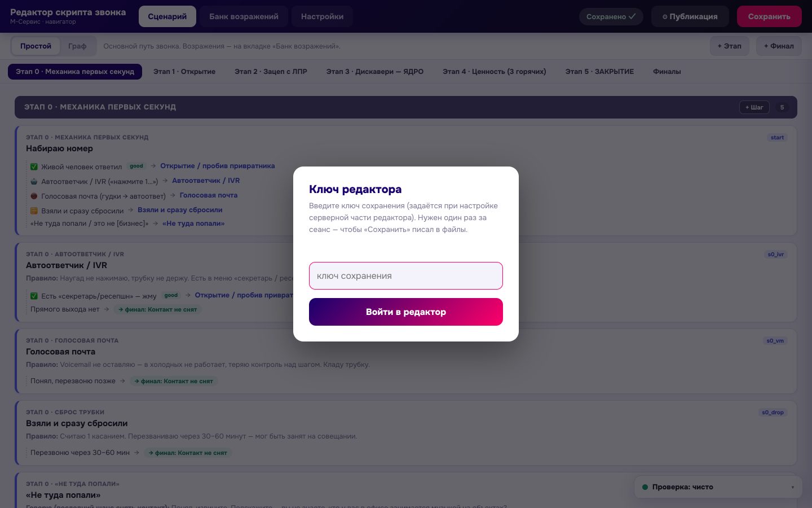Switch to Простой view mode
The width and height of the screenshot is (812, 508).
[36, 46]
